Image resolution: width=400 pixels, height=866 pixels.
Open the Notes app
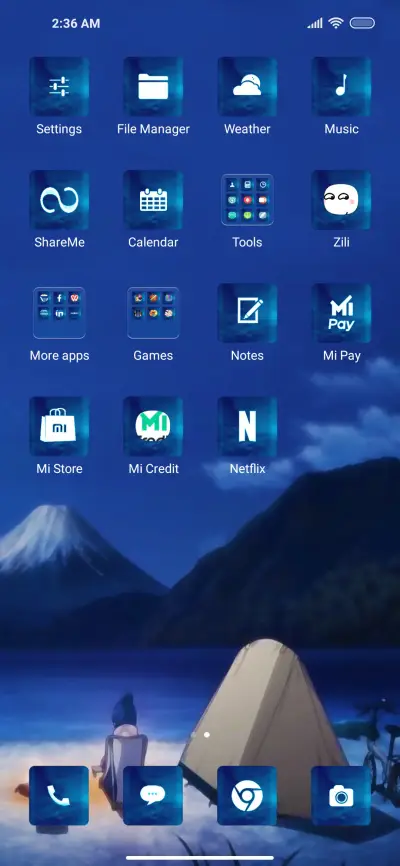247,313
